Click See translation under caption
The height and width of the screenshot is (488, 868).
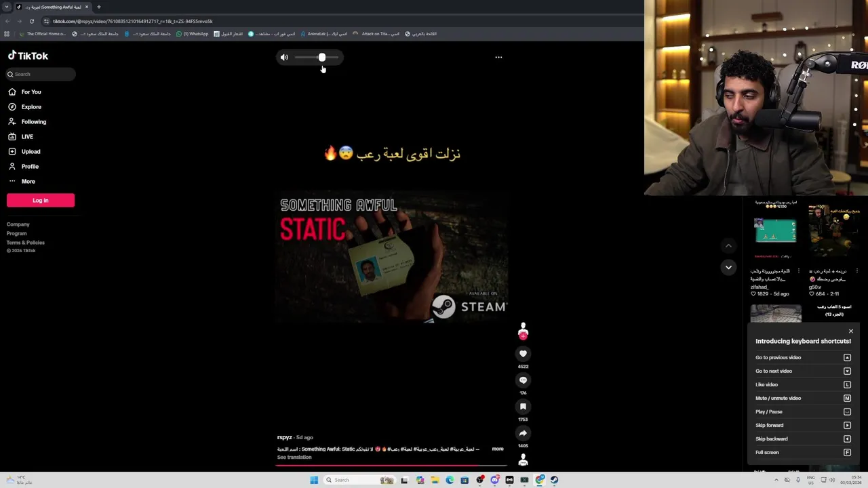coord(294,457)
